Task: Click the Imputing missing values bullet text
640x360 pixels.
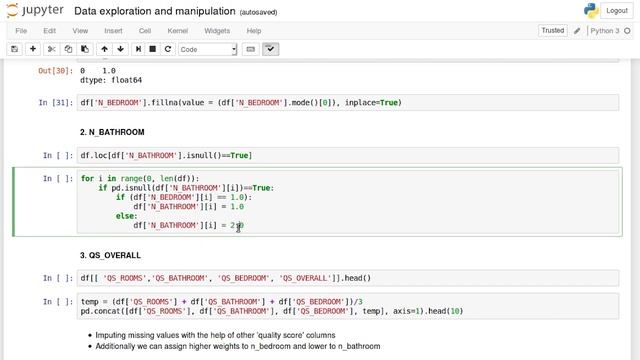Action: coord(215,335)
